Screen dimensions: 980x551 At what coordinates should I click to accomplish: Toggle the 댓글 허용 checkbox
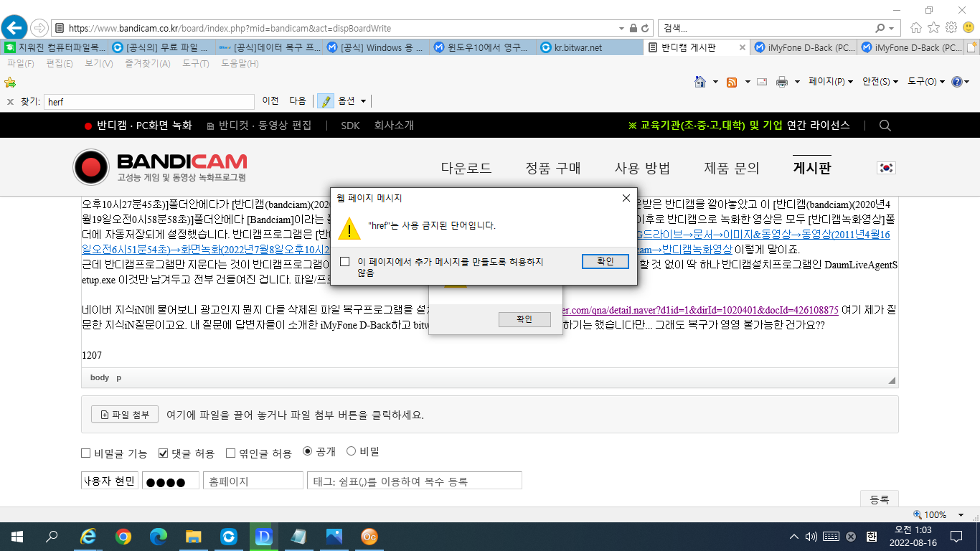pyautogui.click(x=163, y=453)
